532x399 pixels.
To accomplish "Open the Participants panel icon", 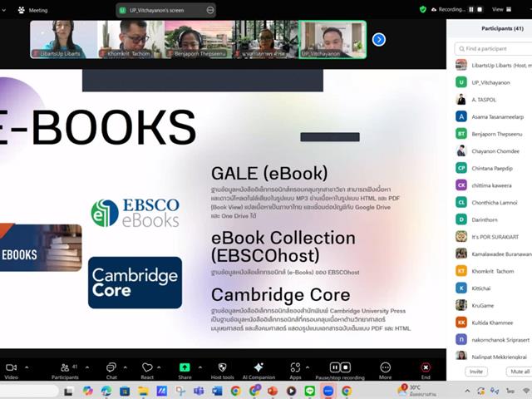I will (65, 367).
